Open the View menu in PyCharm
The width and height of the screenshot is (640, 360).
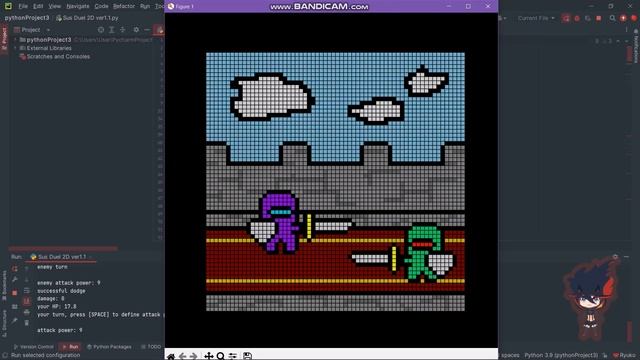[x=54, y=6]
